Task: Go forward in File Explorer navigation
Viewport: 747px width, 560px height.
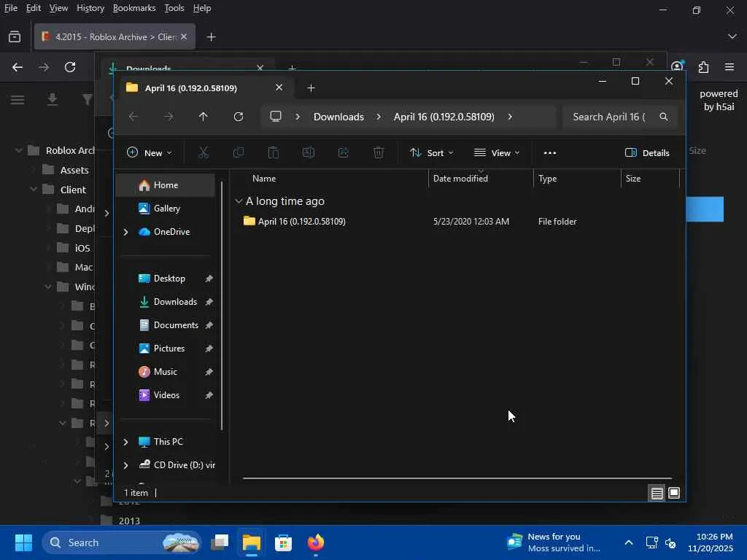Action: click(169, 117)
